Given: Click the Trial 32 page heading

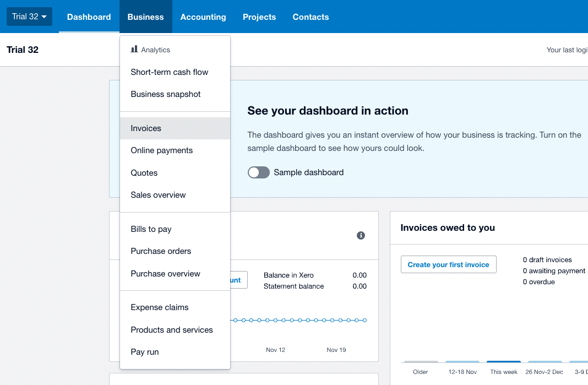Looking at the screenshot, I should [x=23, y=50].
